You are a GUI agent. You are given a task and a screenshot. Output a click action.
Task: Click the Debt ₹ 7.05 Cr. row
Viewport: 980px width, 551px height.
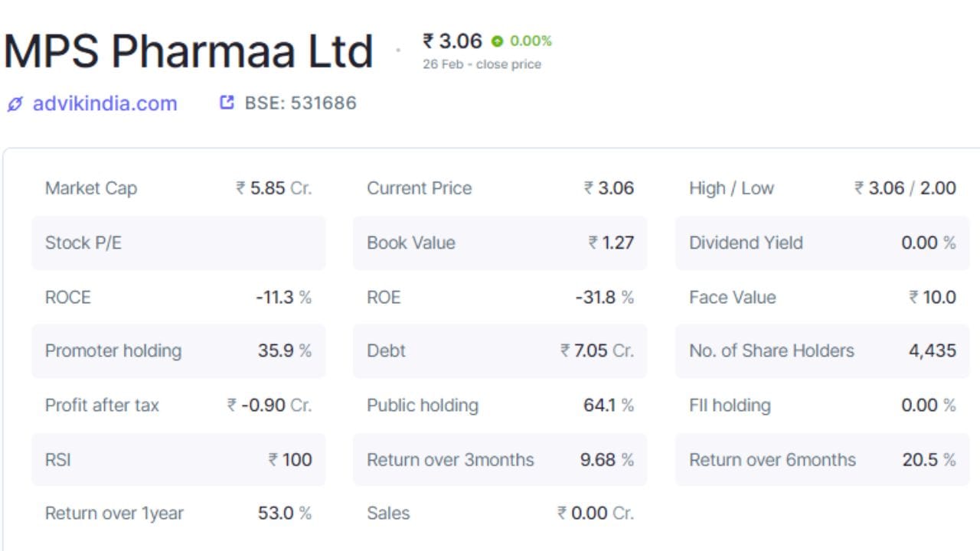(499, 351)
